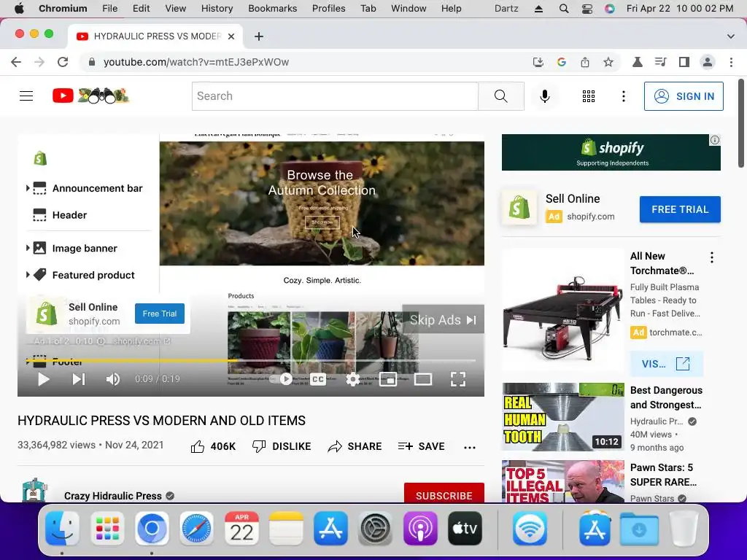Open the ad info icon on Shopify banner
The image size is (747, 560).
[x=715, y=140]
